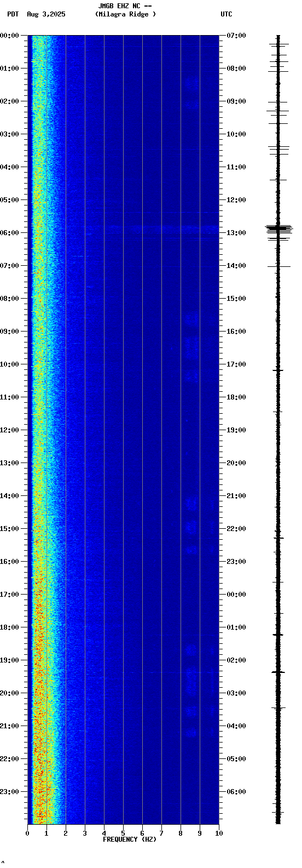Viewport: 302px width, 868px height.
Task: Click the PDT '12:00' time label
Action: [9, 430]
